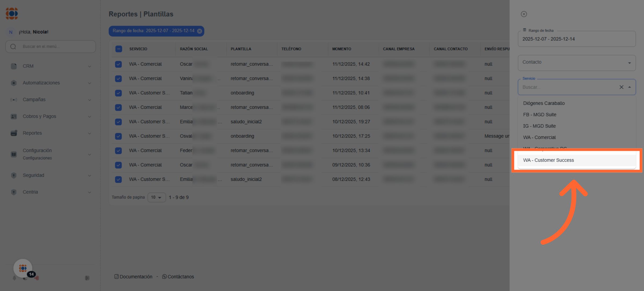The height and width of the screenshot is (291, 644).
Task: Open the floating chat widget with badge 14
Action: [23, 268]
